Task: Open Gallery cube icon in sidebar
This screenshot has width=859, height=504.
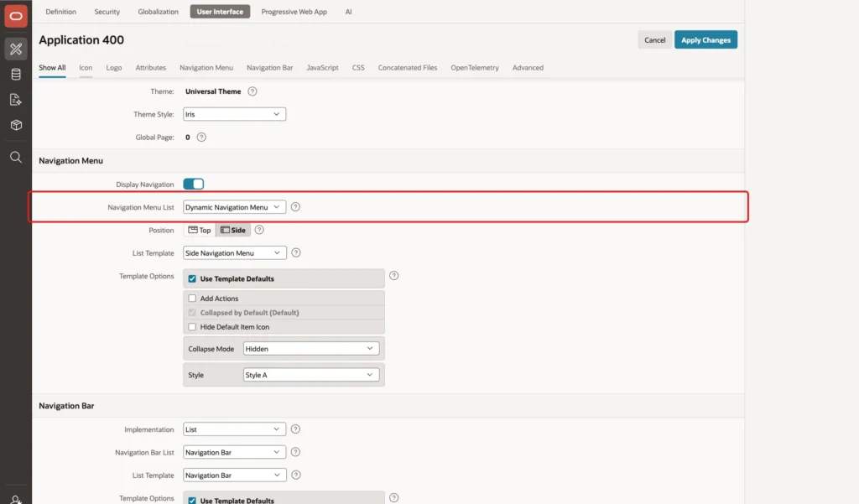Action: 16,125
